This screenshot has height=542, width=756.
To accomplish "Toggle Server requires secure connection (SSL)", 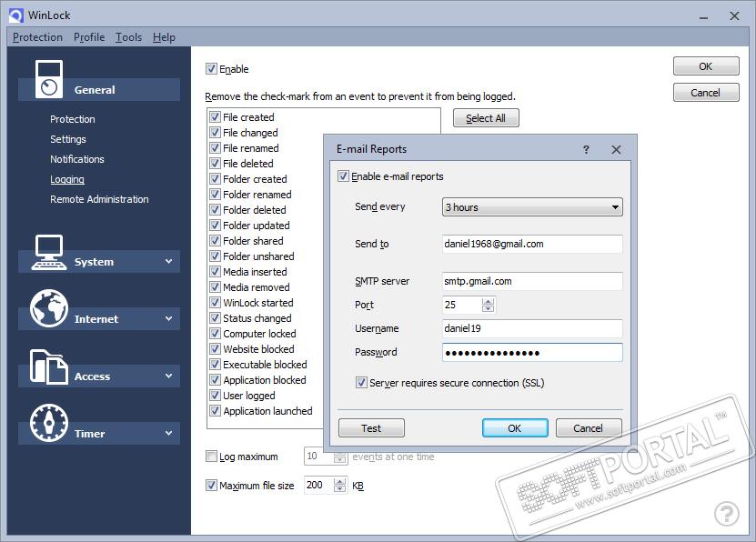I will [361, 383].
